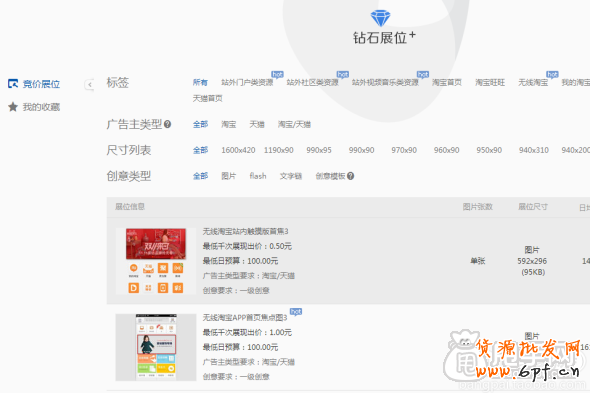Image resolution: width=590 pixels, height=393 pixels.
Task: Select size 960x90
Action: click(446, 150)
